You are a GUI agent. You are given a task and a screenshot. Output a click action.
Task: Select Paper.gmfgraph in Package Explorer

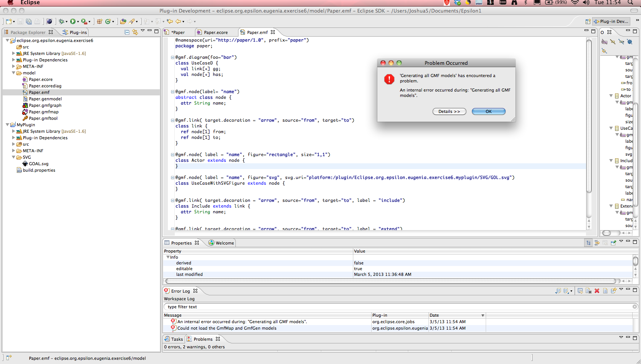42,105
